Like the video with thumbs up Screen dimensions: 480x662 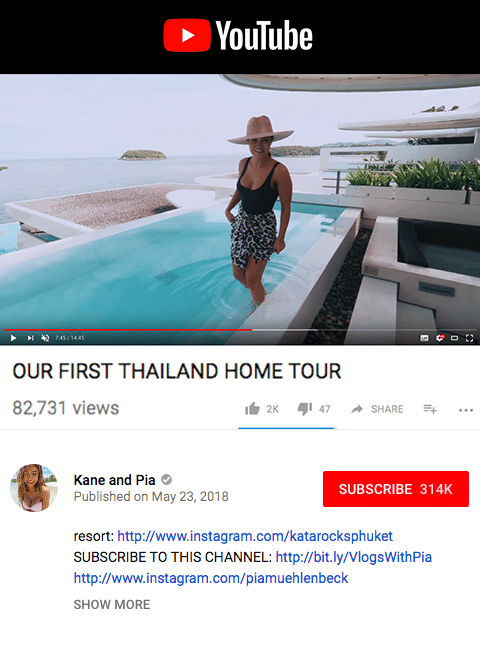point(252,409)
